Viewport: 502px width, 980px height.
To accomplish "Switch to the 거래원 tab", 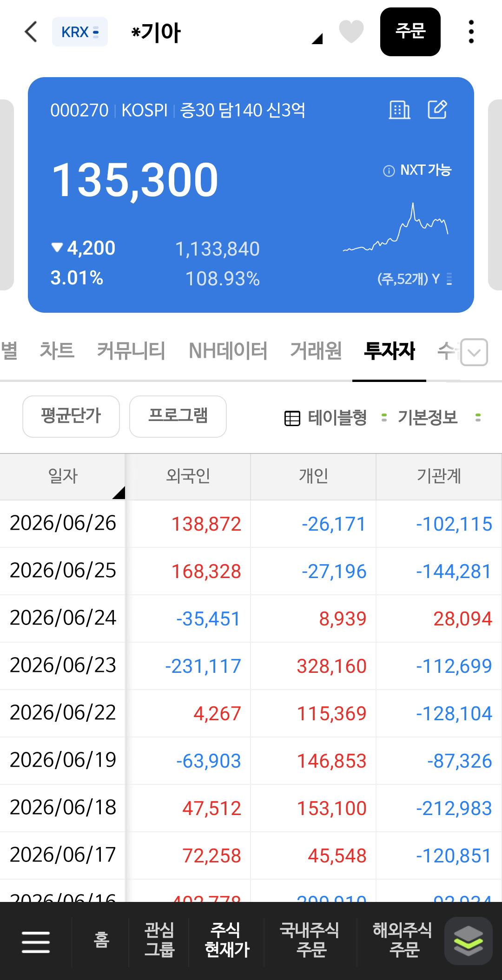I will point(316,350).
